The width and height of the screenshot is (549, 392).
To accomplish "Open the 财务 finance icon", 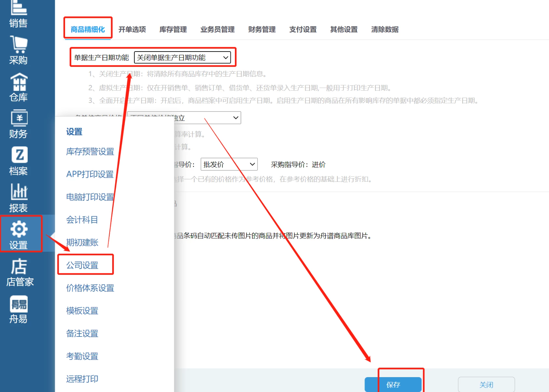I will pos(18,124).
